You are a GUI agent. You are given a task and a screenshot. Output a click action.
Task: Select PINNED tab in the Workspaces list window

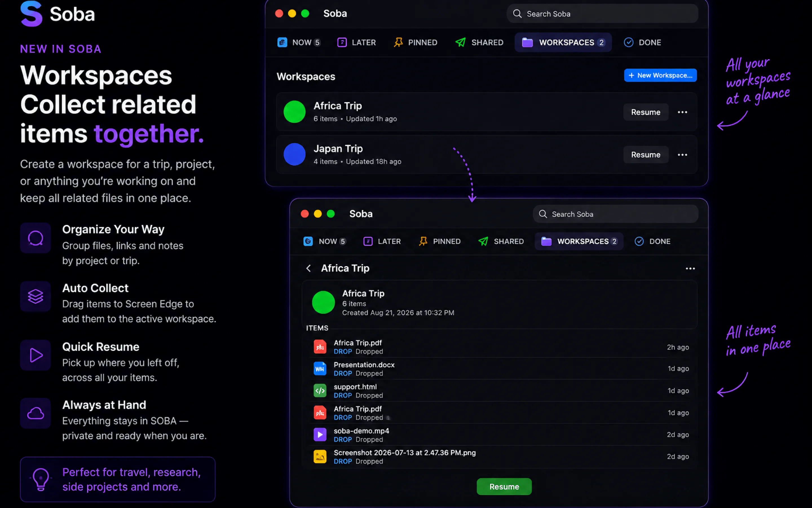tap(415, 42)
